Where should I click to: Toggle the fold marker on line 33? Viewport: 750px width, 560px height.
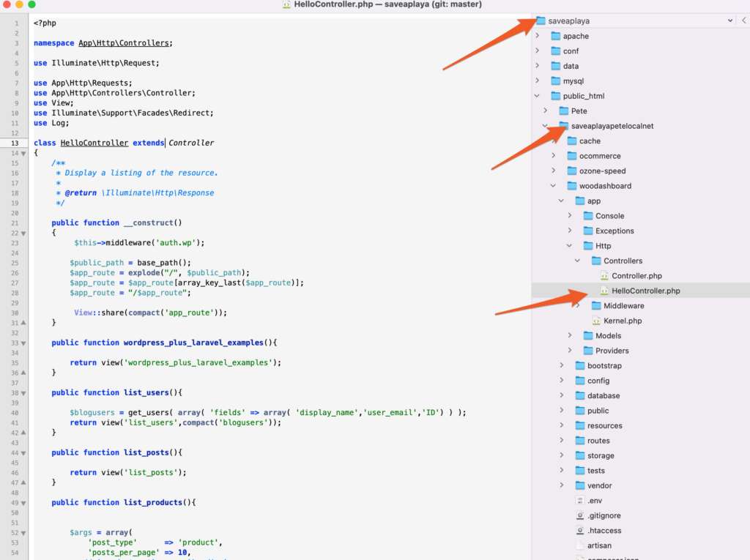23,343
